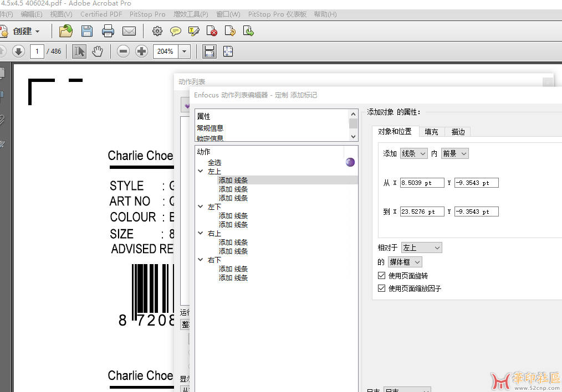Open the settings gear icon in toolbar
Viewport: 562px width, 392px height.
point(157,31)
